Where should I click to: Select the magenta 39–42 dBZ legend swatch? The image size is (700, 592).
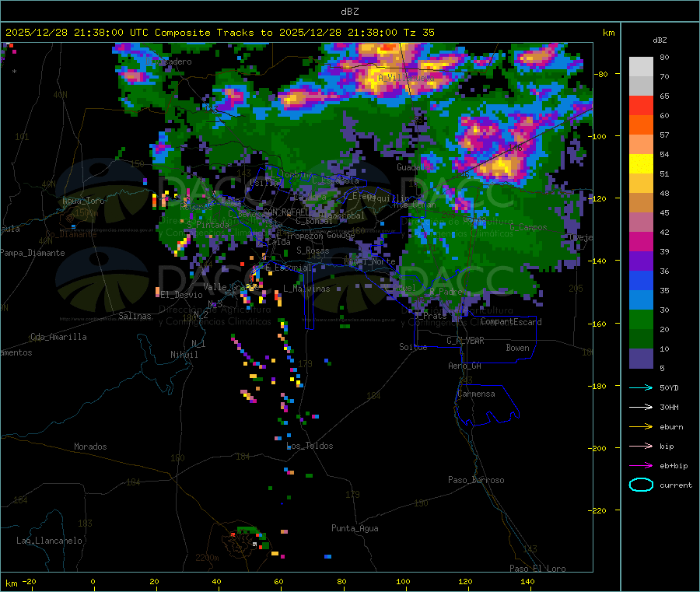pyautogui.click(x=641, y=241)
